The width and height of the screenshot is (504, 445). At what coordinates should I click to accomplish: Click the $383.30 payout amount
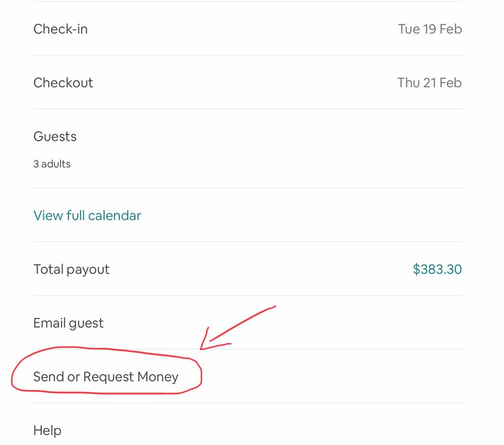pyautogui.click(x=437, y=269)
